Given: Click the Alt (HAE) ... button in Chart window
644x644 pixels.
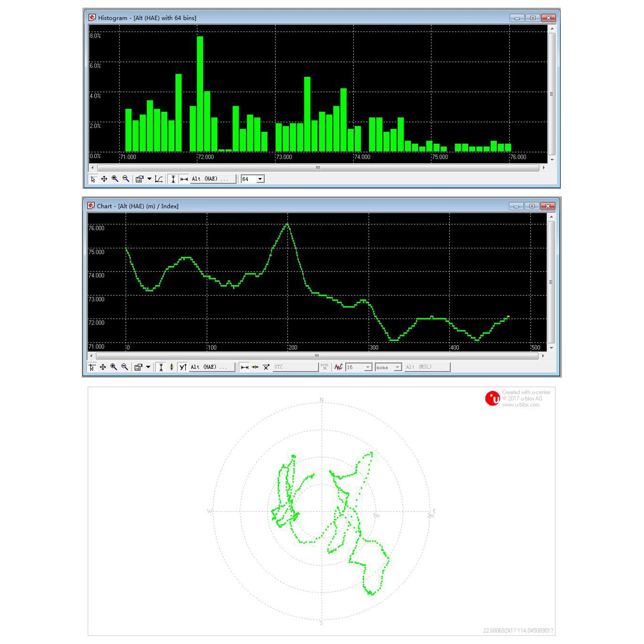Looking at the screenshot, I should click(212, 367).
